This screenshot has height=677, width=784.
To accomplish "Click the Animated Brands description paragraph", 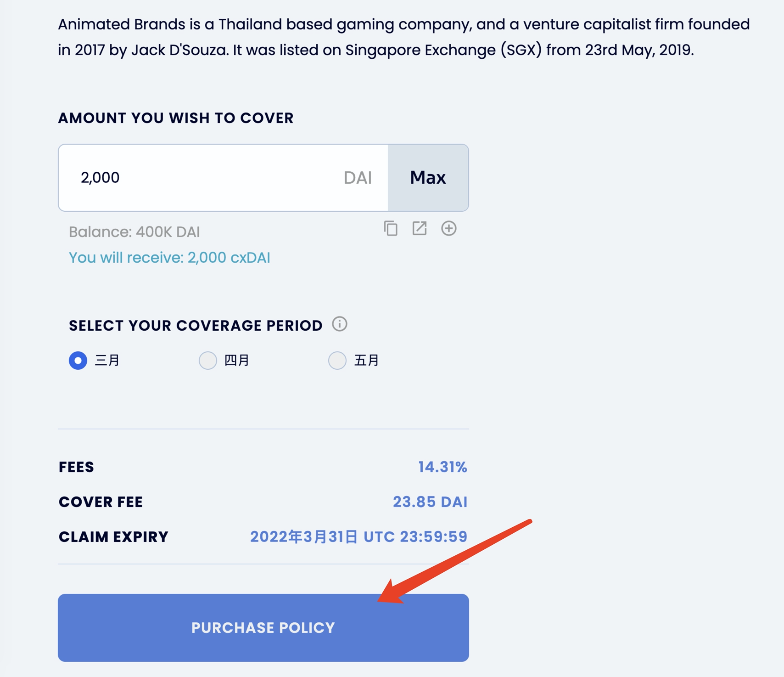I will point(404,37).
